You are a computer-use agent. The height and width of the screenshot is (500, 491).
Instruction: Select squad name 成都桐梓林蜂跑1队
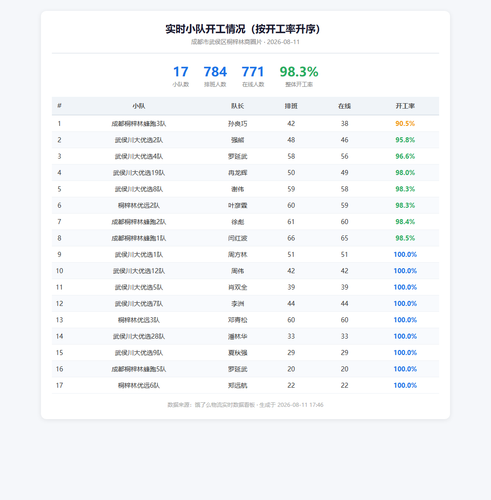coord(139,238)
